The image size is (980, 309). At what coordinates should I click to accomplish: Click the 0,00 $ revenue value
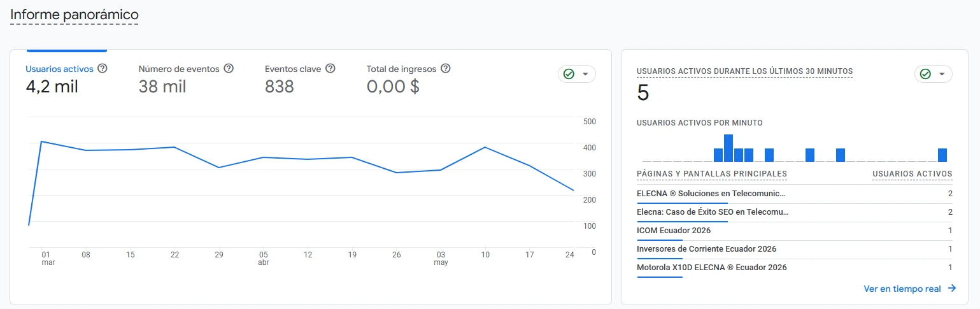[393, 87]
